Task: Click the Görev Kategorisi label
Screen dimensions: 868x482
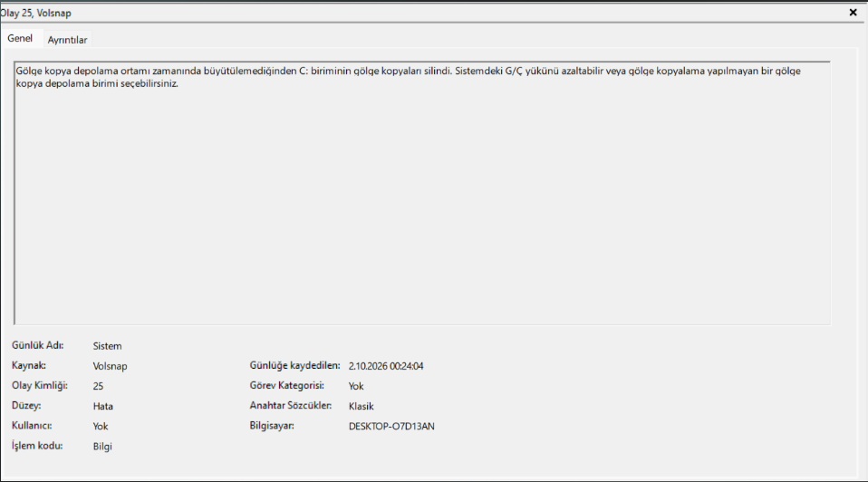Action: [286, 385]
